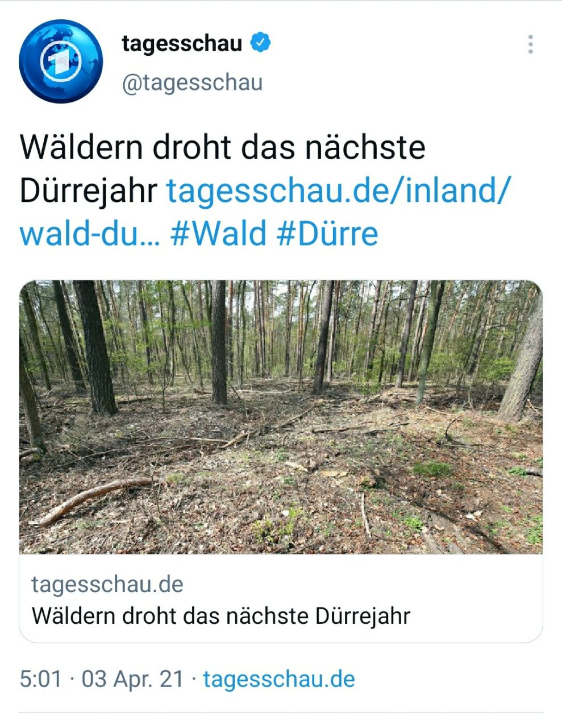Viewport: 562px width, 728px height.
Task: Open card headline Wäldern droht das nächste Dürrejahr
Action: coord(221,616)
